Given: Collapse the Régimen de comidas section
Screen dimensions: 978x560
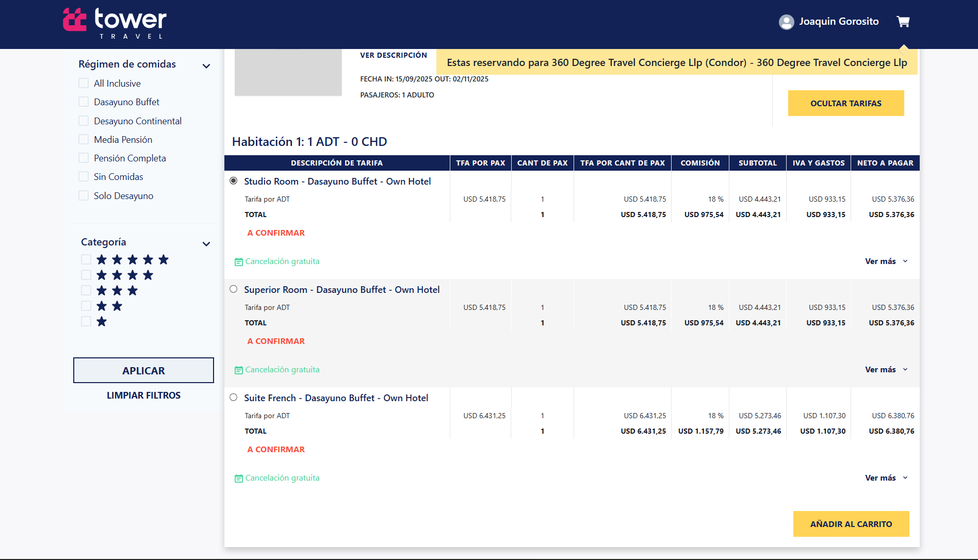Looking at the screenshot, I should point(206,66).
